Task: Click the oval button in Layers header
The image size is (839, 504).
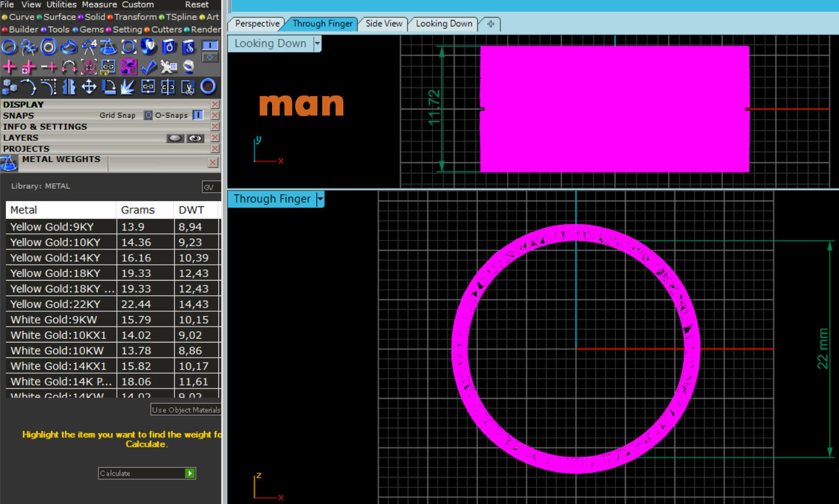Action: pos(175,138)
